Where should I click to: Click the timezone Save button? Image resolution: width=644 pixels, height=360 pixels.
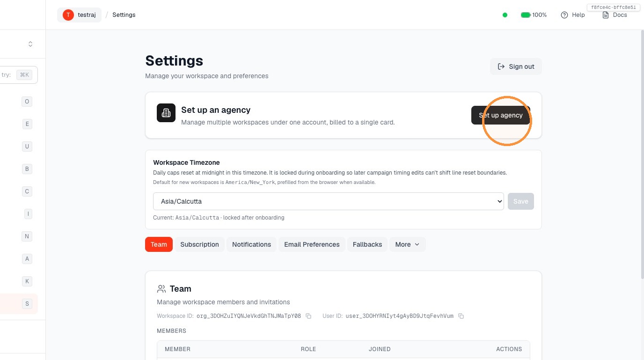coord(521,201)
